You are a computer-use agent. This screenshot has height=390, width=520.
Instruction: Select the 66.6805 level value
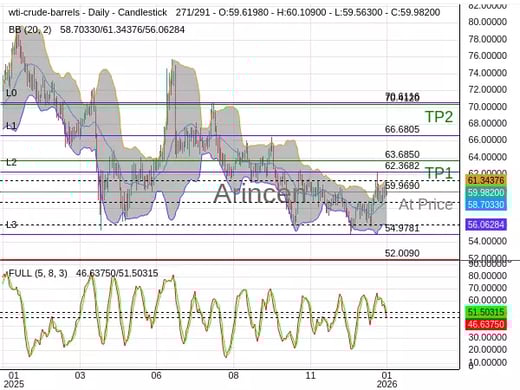coord(402,129)
